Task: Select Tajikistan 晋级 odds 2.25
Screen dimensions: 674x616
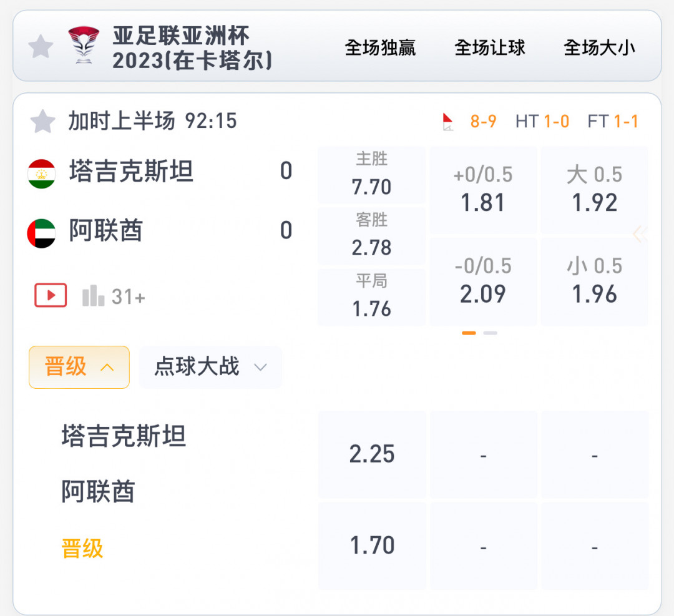Action: [x=372, y=454]
